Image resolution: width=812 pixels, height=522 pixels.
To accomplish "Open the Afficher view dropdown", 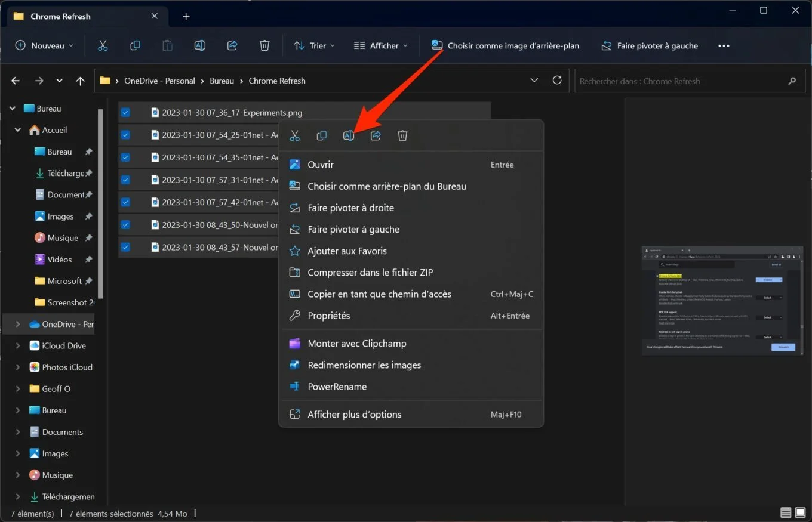I will [381, 45].
